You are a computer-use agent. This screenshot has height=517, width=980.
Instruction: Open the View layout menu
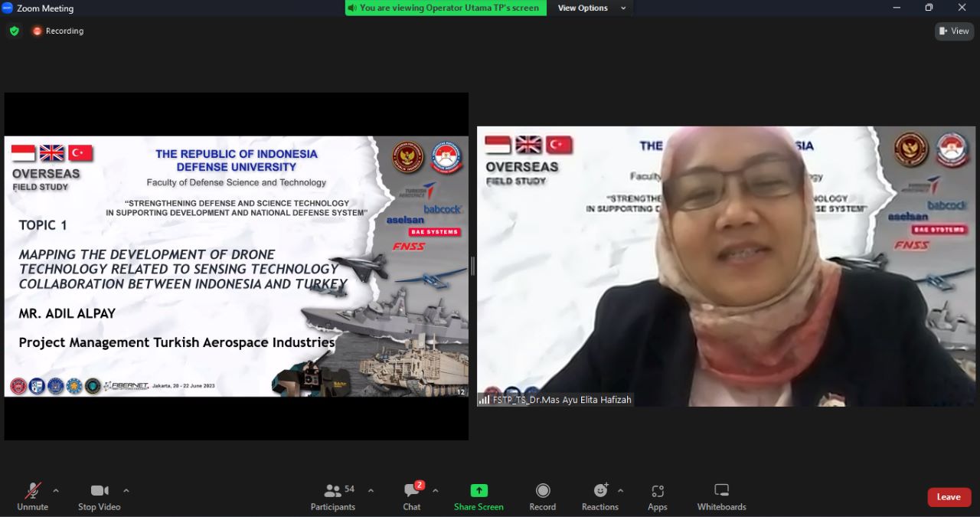954,31
